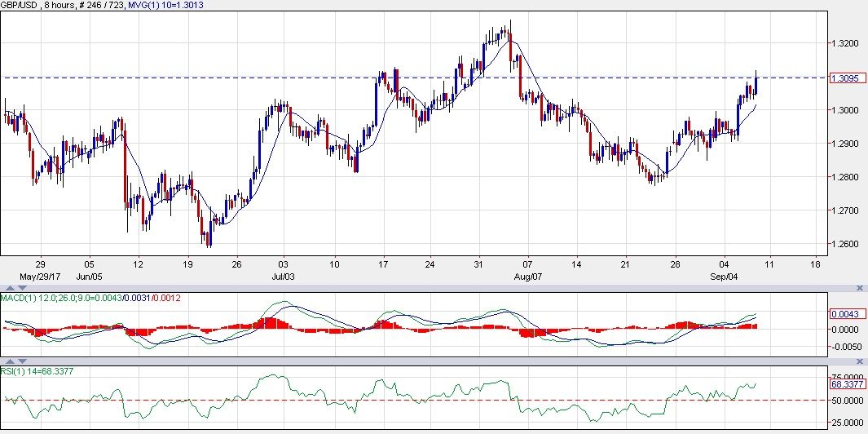Click the 0.0043 MACD value tag
Image resolution: width=868 pixels, height=434 pixels.
[x=842, y=314]
